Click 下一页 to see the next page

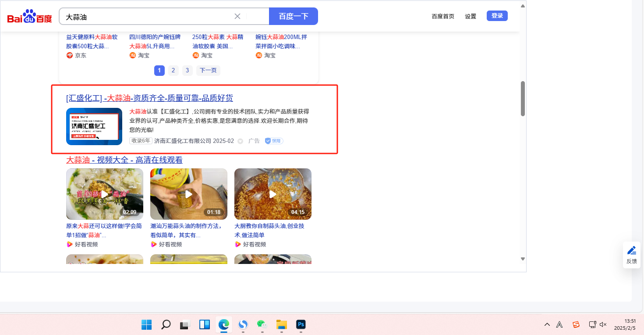click(x=208, y=70)
